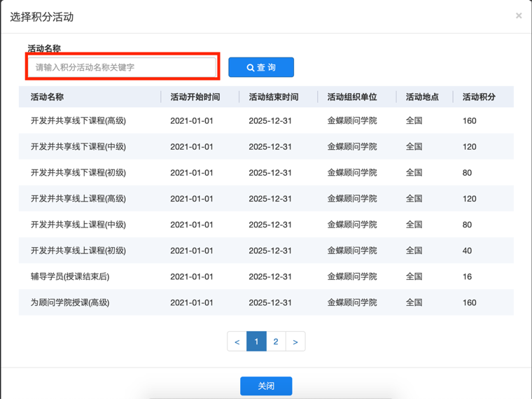The image size is (532, 399).
Task: Click the next page arrow
Action: 295,342
